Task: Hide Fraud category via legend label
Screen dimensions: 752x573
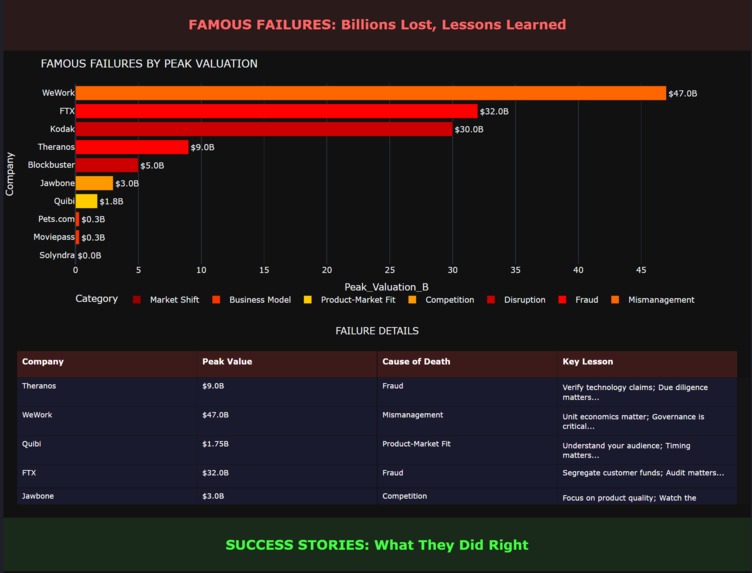Action: (587, 300)
